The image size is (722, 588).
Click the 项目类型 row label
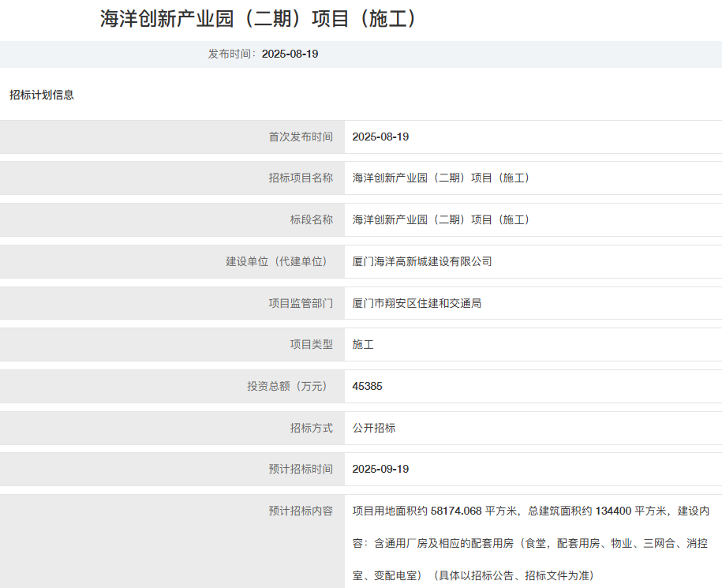tap(311, 344)
